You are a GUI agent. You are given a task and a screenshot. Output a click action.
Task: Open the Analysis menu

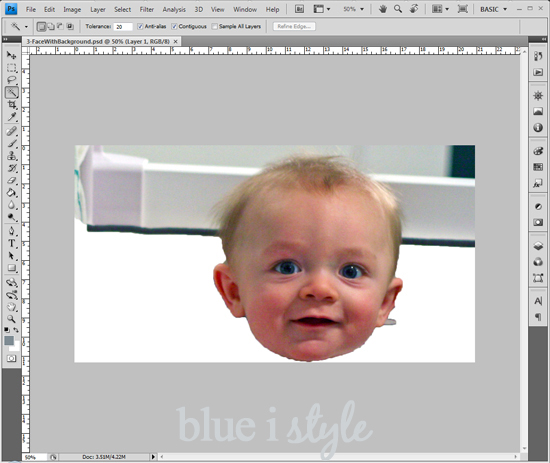(x=174, y=9)
